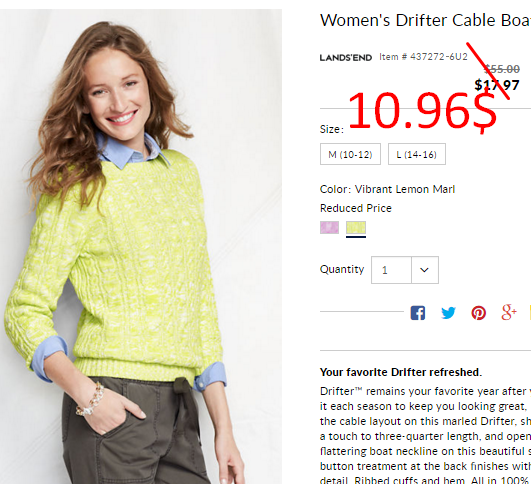
Task: Share the sweater on Facebook
Action: pos(418,313)
